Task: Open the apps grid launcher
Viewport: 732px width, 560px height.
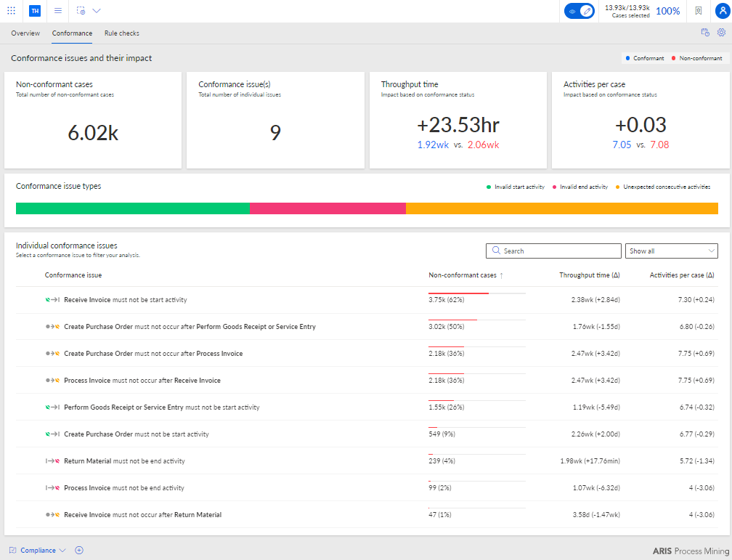Action: coord(11,10)
